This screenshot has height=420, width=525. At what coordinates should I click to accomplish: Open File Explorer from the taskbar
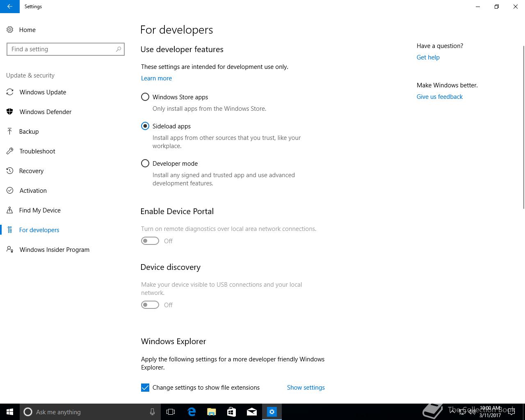pyautogui.click(x=212, y=412)
